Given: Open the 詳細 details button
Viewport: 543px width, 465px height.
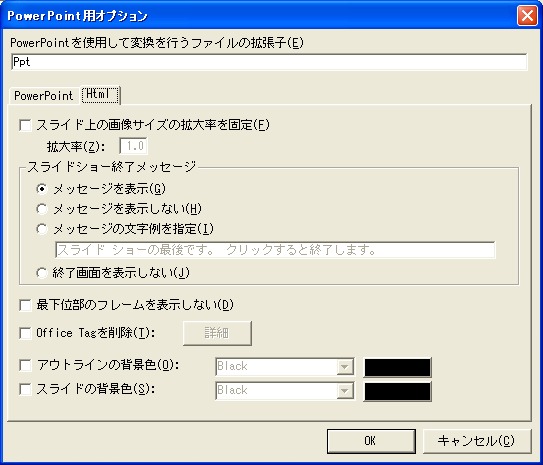Looking at the screenshot, I should coord(217,333).
